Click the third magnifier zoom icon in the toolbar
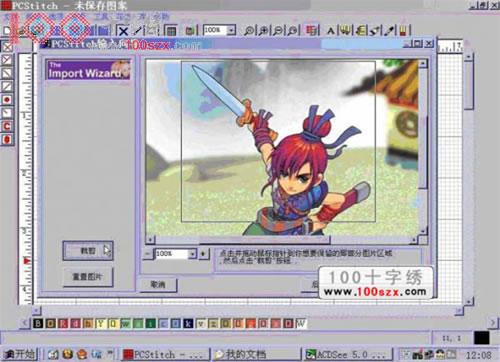This screenshot has height=362, width=500. pyautogui.click(x=278, y=31)
